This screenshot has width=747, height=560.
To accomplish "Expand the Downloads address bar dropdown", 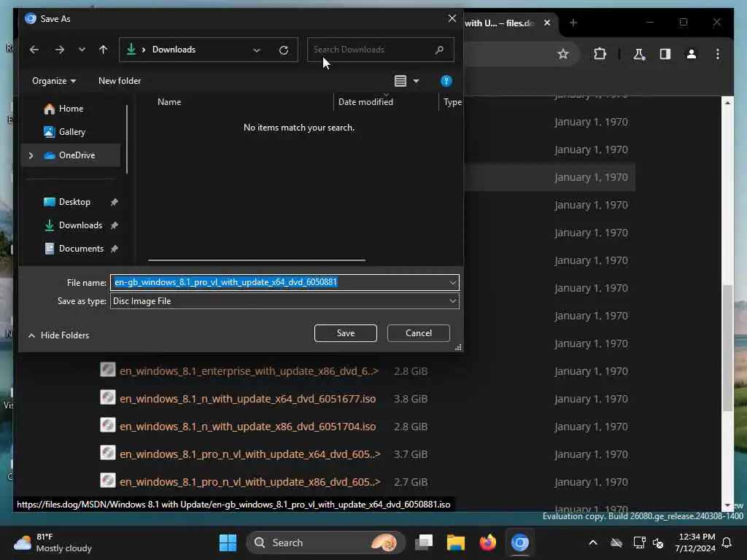I will 257,50.
